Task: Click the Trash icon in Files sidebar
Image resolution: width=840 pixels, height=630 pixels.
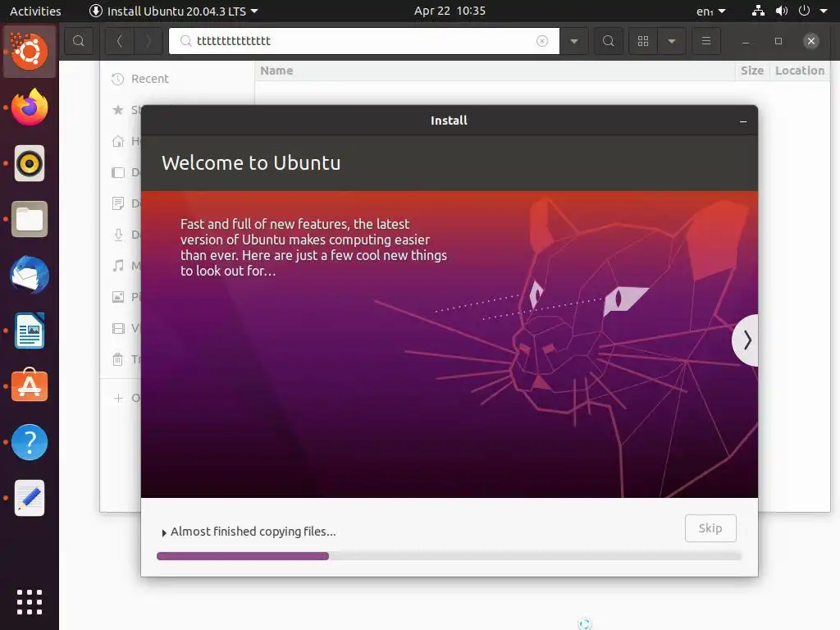Action: 118,359
